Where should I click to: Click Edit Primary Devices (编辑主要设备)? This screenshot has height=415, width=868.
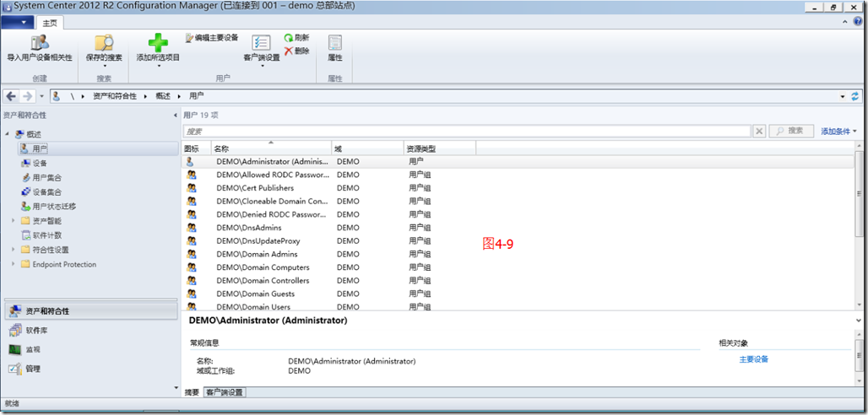coord(212,38)
